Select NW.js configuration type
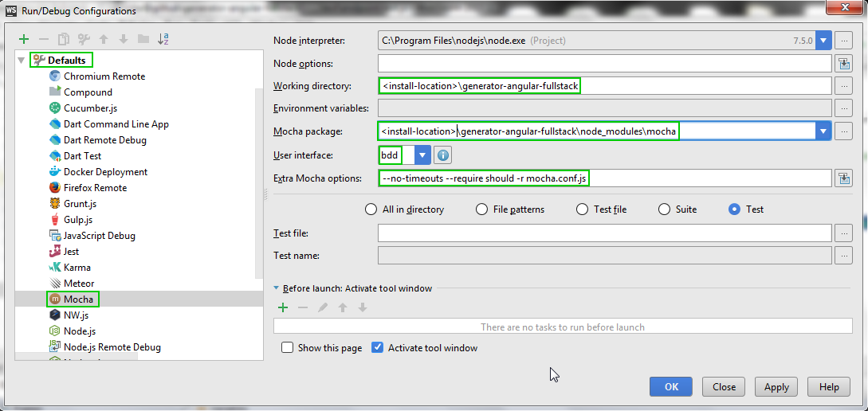This screenshot has width=868, height=411. [x=76, y=315]
